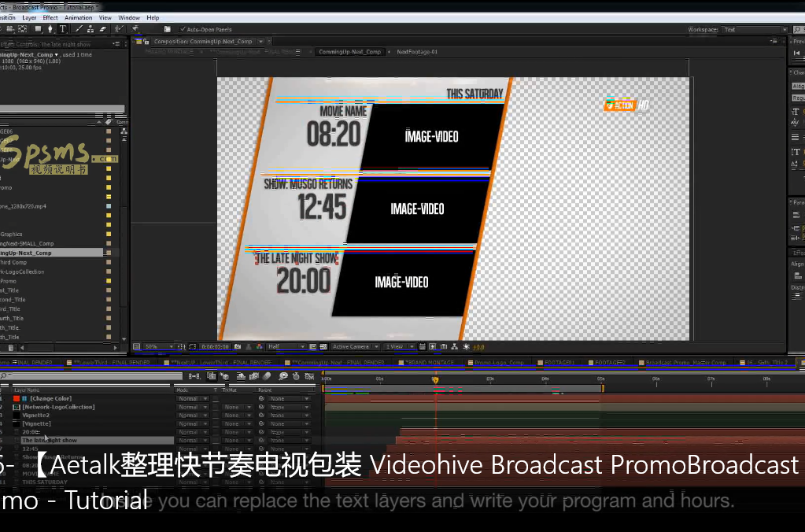Open the Composition viewer comp name dropdown
805x532 pixels.
(260, 42)
